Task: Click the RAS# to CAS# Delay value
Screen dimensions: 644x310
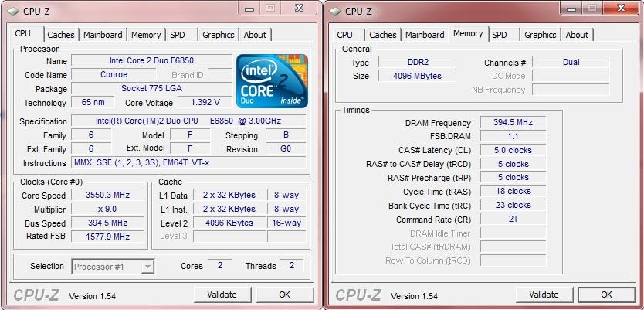Action: 513,164
